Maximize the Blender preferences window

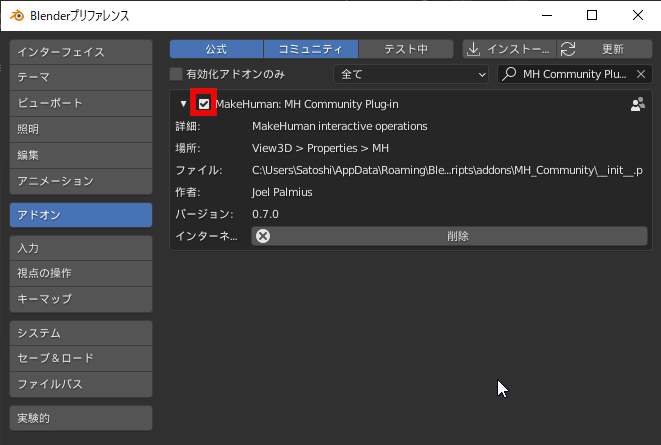point(592,16)
